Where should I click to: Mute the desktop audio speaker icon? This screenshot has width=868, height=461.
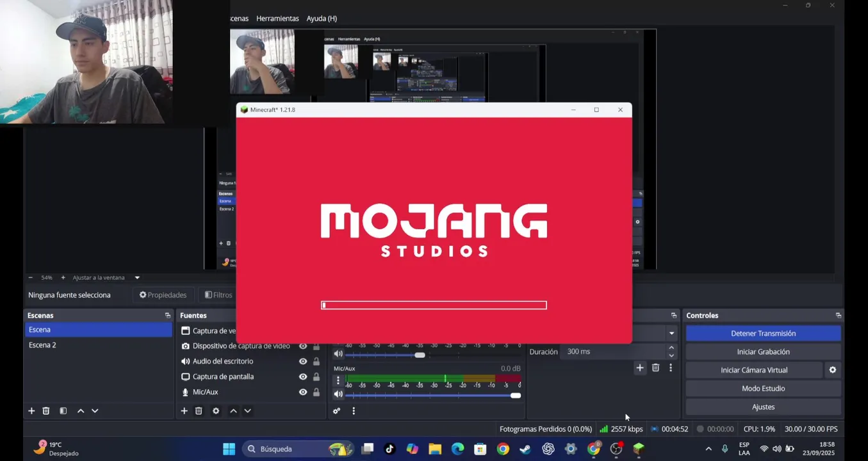coord(338,354)
